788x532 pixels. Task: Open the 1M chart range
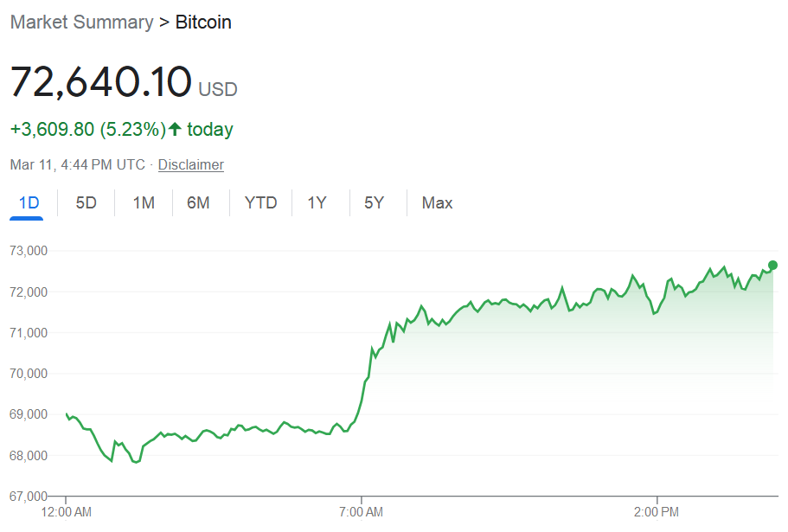pyautogui.click(x=144, y=203)
